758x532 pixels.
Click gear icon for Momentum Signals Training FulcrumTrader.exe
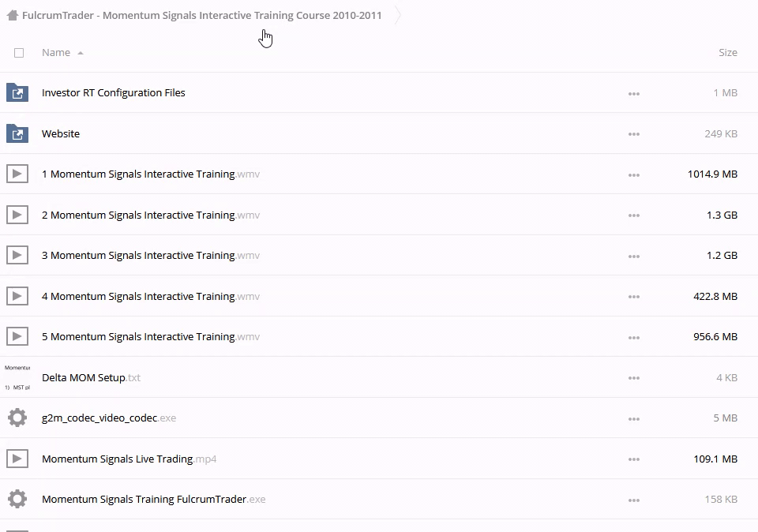point(17,499)
